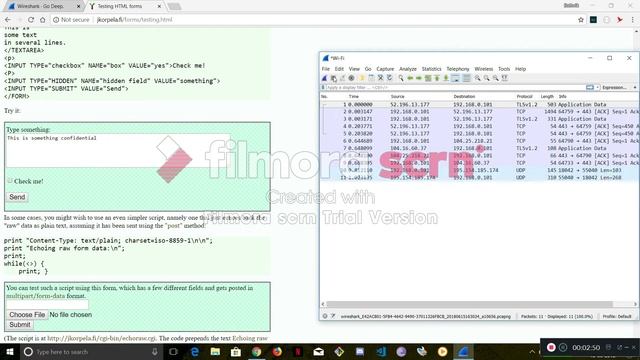The width and height of the screenshot is (640, 360).
Task: Go to a specific packet in Wireshark
Action: point(428,78)
